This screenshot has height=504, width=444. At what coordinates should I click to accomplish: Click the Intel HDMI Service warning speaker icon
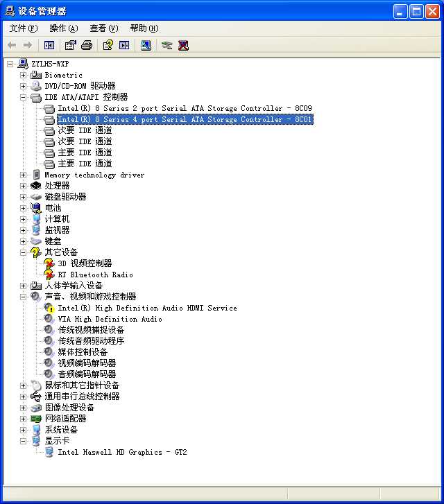(49, 308)
